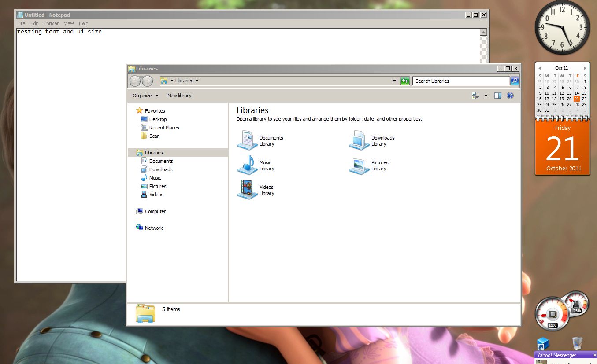Open the Edit menu in Notepad
597x364 pixels.
34,23
